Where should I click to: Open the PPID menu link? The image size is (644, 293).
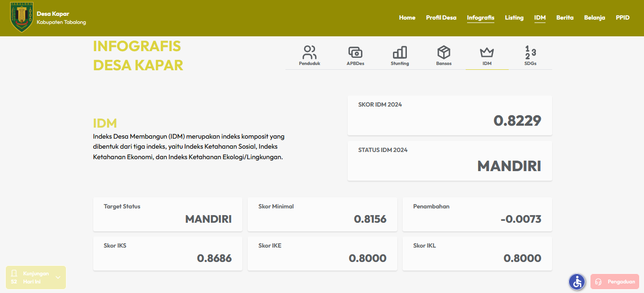(622, 18)
